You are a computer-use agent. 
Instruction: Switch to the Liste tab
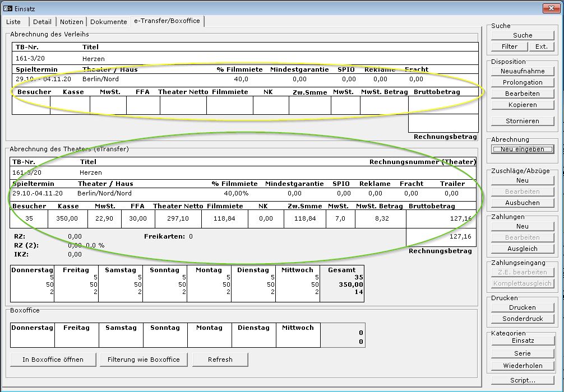[13, 22]
